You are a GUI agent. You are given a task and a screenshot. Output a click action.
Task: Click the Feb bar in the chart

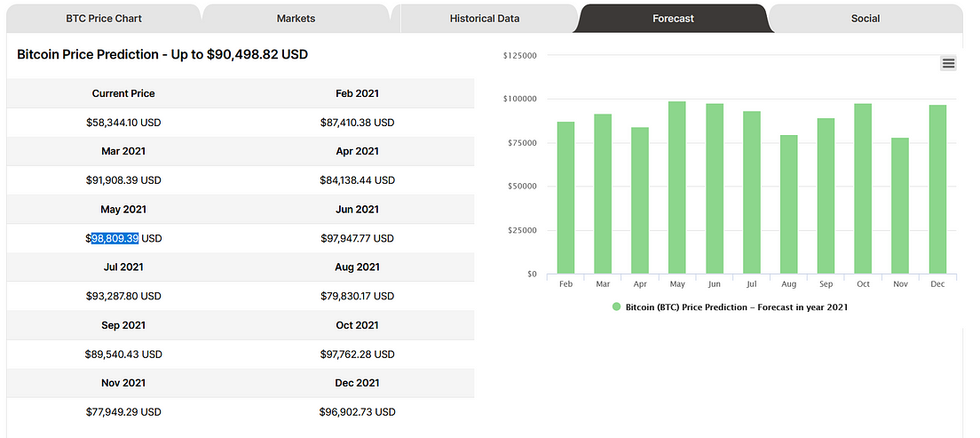coord(565,198)
